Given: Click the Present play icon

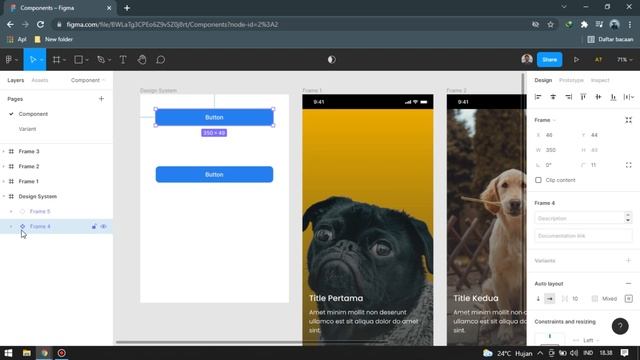Looking at the screenshot, I should [576, 60].
